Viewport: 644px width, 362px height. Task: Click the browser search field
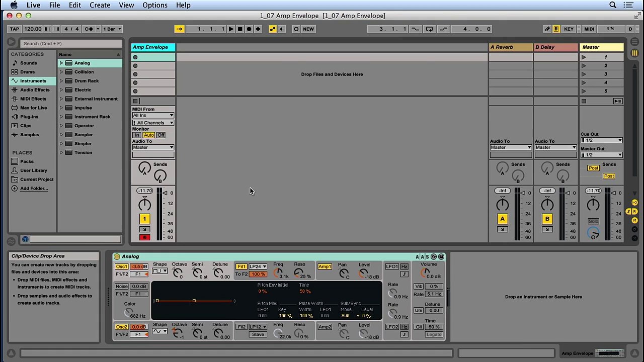[71, 44]
